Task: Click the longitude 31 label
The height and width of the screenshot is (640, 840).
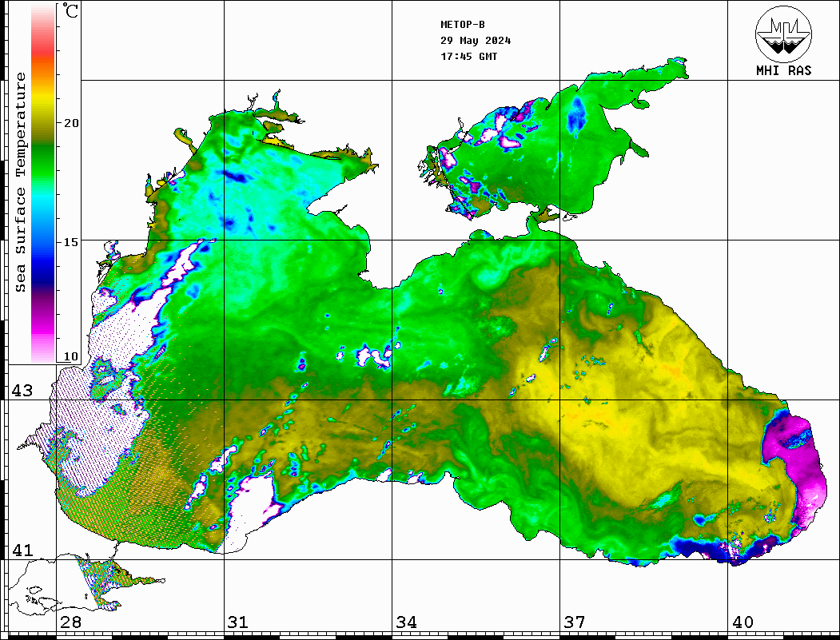Action: click(x=238, y=622)
